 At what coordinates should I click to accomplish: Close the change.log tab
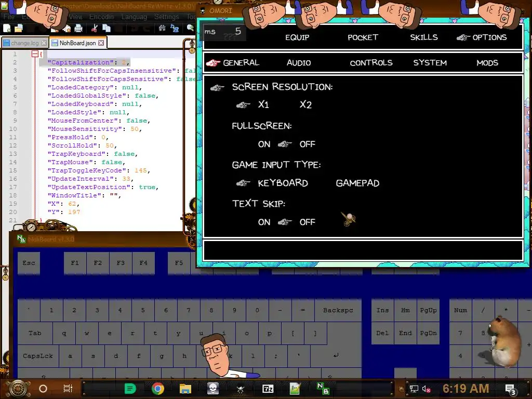click(x=44, y=43)
